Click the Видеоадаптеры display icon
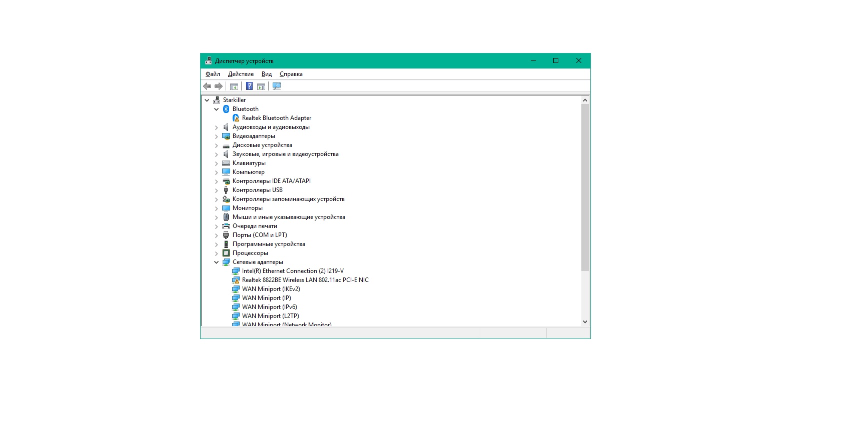868x436 pixels. pyautogui.click(x=226, y=136)
